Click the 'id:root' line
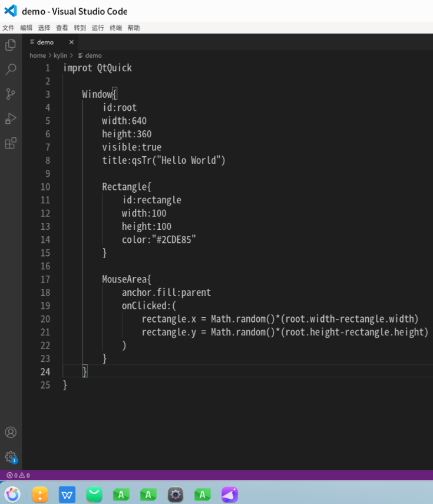433x504 pixels. 120,108
